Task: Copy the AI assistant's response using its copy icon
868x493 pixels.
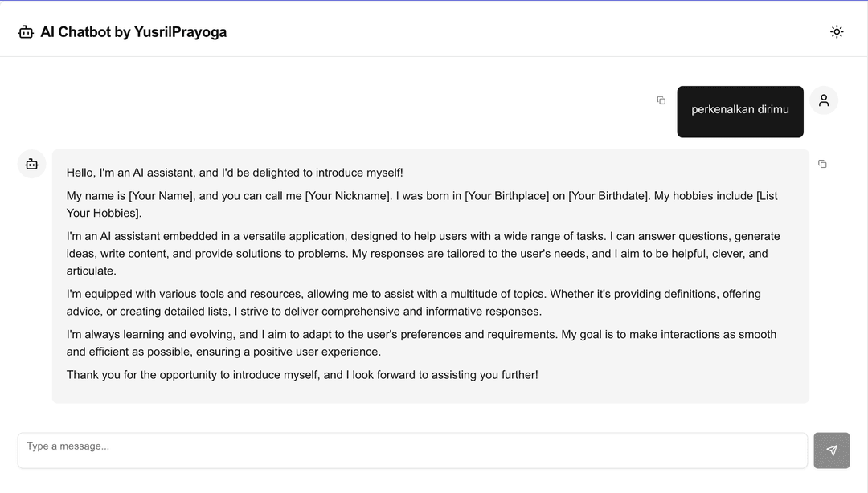Action: [822, 164]
